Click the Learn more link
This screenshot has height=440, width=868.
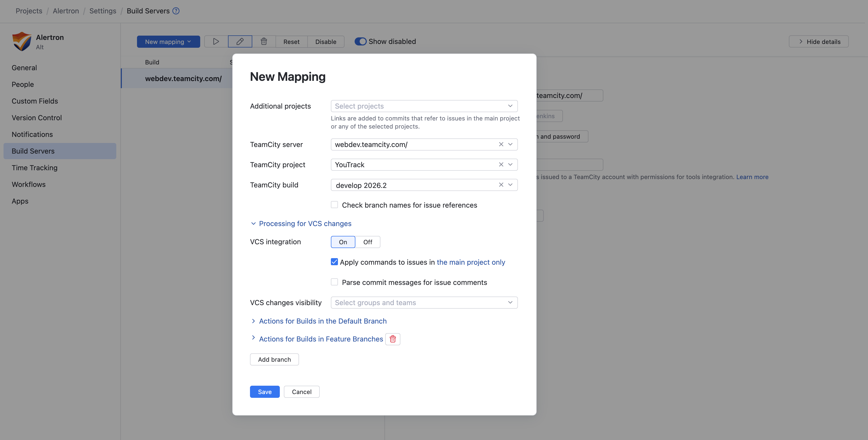pyautogui.click(x=752, y=177)
